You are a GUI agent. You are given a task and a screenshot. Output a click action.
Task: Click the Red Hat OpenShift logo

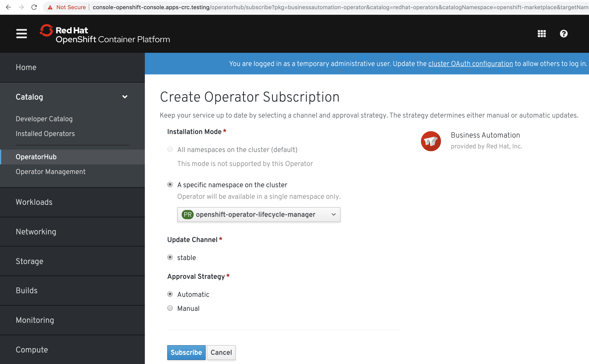[105, 34]
